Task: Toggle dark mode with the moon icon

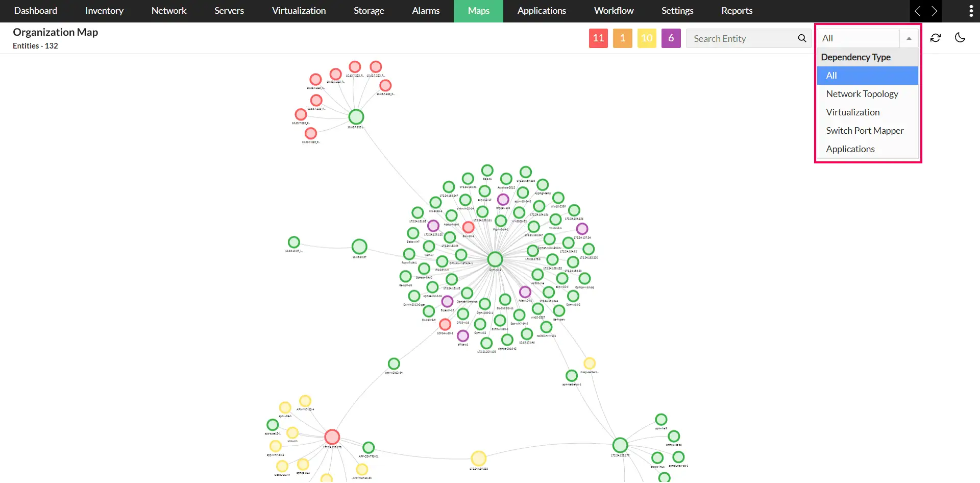Action: click(x=960, y=38)
